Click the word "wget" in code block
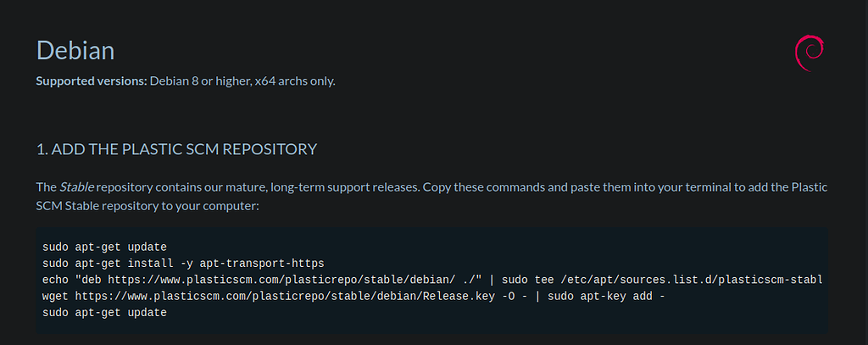868x345 pixels. [55, 296]
